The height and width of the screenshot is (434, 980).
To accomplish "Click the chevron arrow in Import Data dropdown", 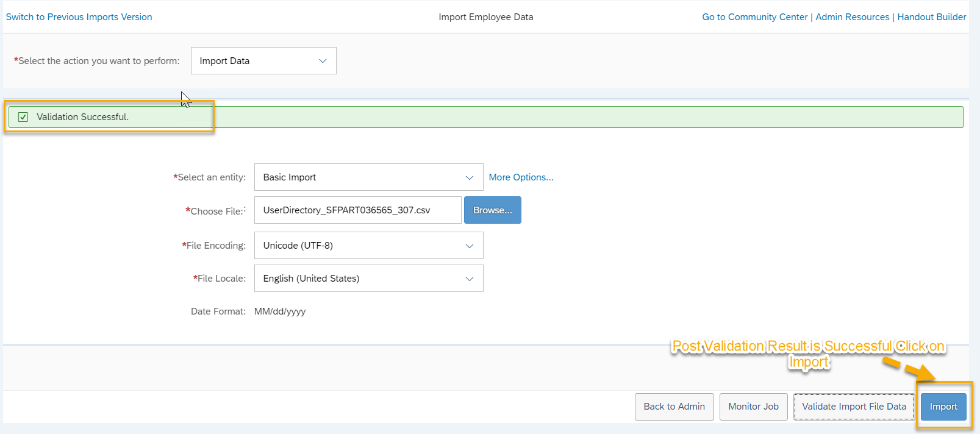I will (323, 61).
